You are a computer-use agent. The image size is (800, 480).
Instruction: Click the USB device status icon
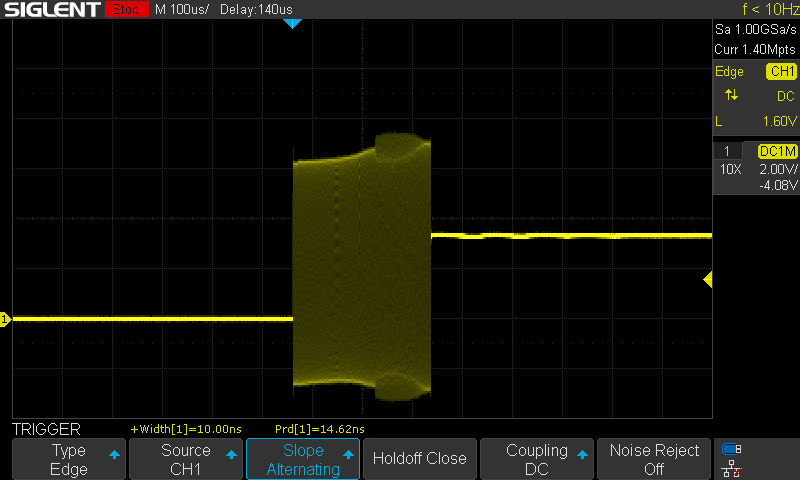coord(732,449)
